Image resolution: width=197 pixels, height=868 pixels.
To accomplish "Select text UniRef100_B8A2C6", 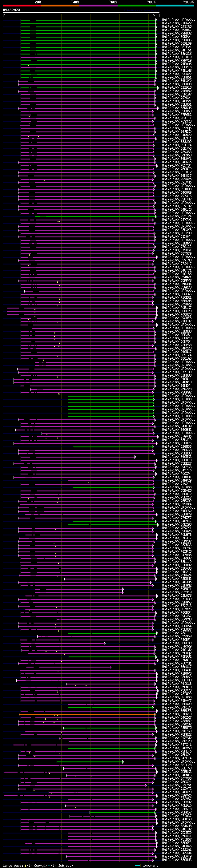I will pyautogui.click(x=177, y=54).
